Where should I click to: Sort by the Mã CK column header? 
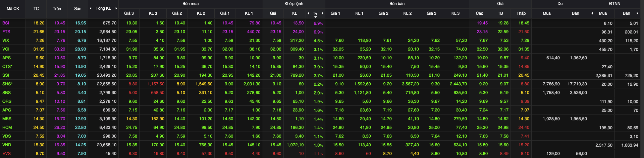13,9
